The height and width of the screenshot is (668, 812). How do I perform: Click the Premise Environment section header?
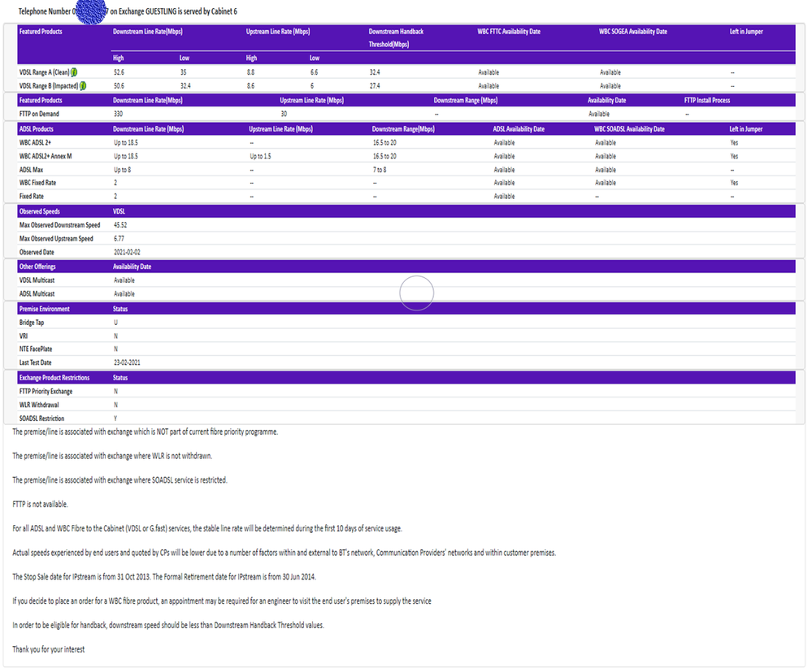44,309
